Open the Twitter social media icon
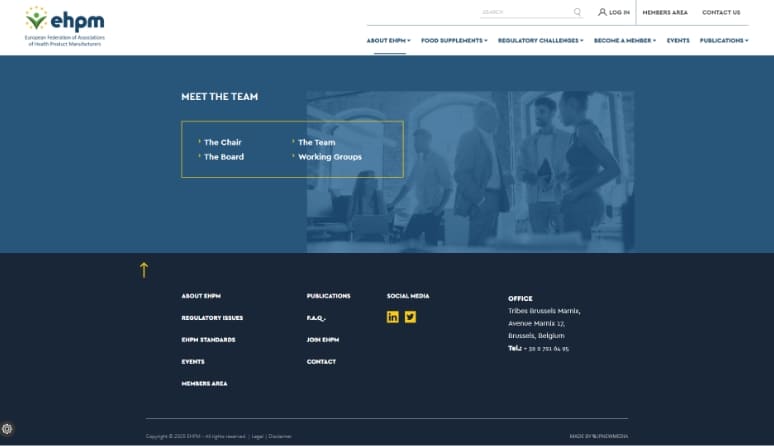774x446 pixels. (x=410, y=317)
